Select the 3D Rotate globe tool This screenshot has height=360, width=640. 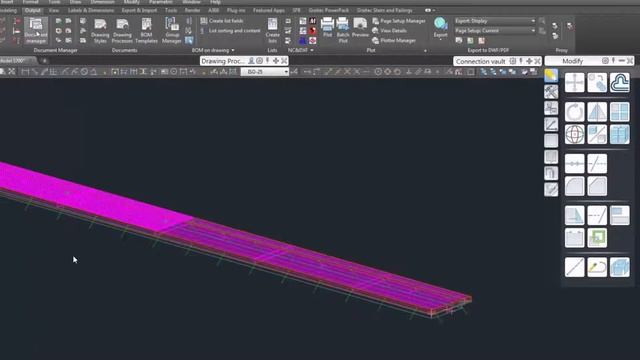pos(574,134)
